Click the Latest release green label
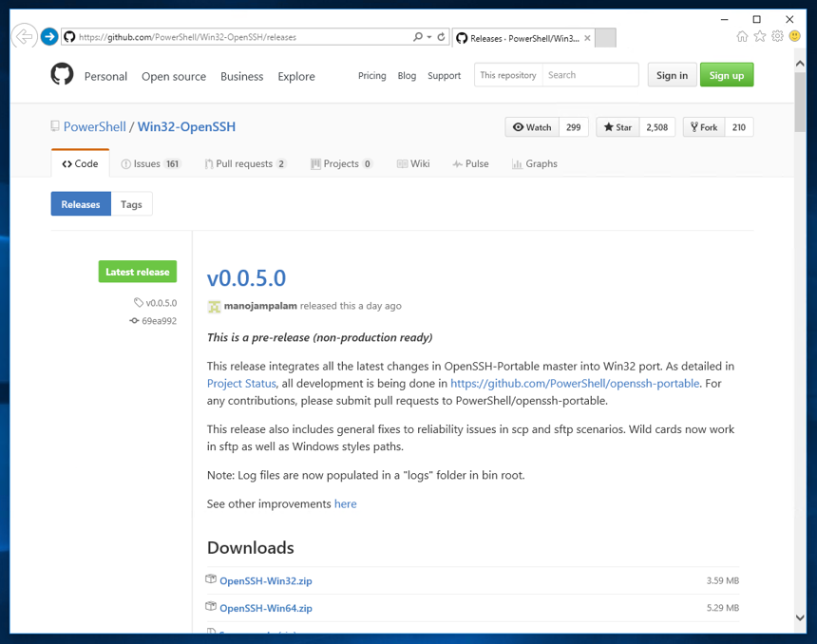This screenshot has height=644, width=817. [138, 272]
